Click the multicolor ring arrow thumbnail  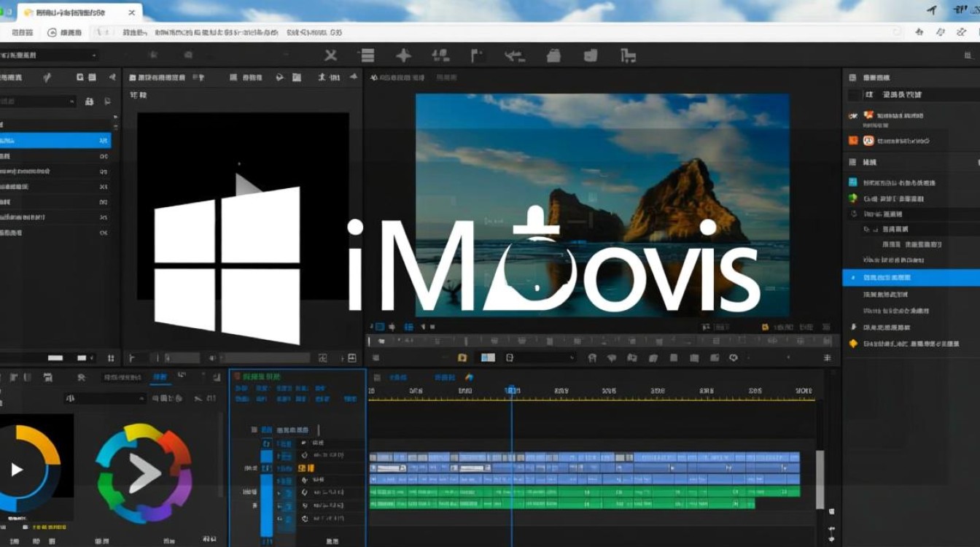point(144,473)
